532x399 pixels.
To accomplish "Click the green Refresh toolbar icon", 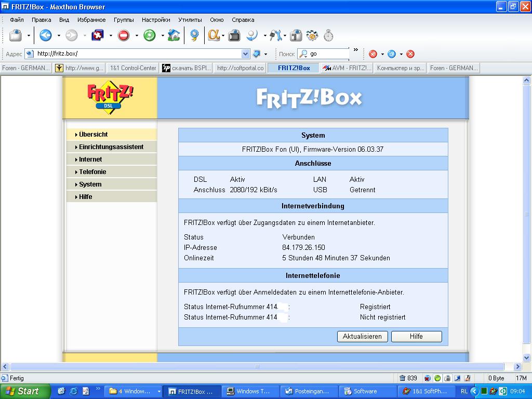I will click(149, 35).
